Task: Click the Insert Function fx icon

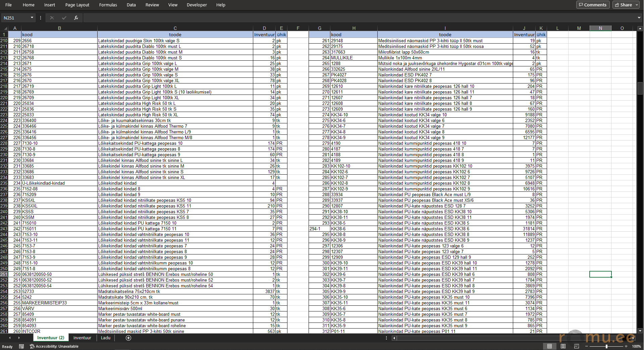Action: click(x=76, y=18)
